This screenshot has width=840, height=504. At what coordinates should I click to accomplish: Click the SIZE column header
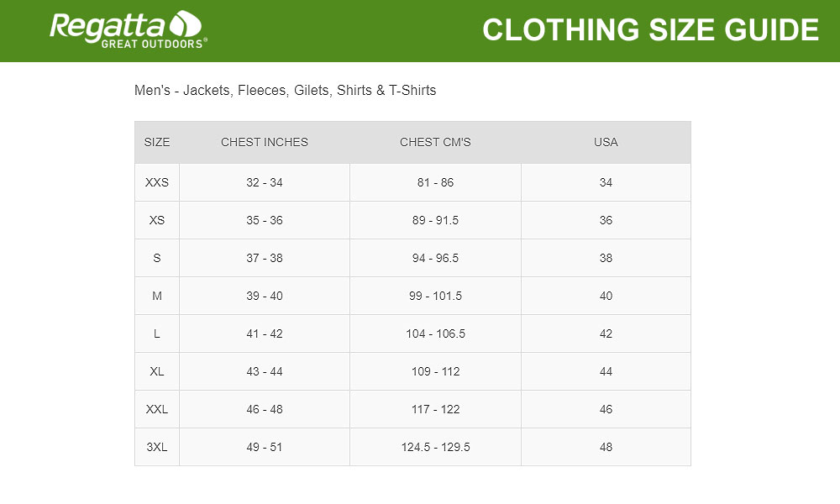(x=157, y=142)
